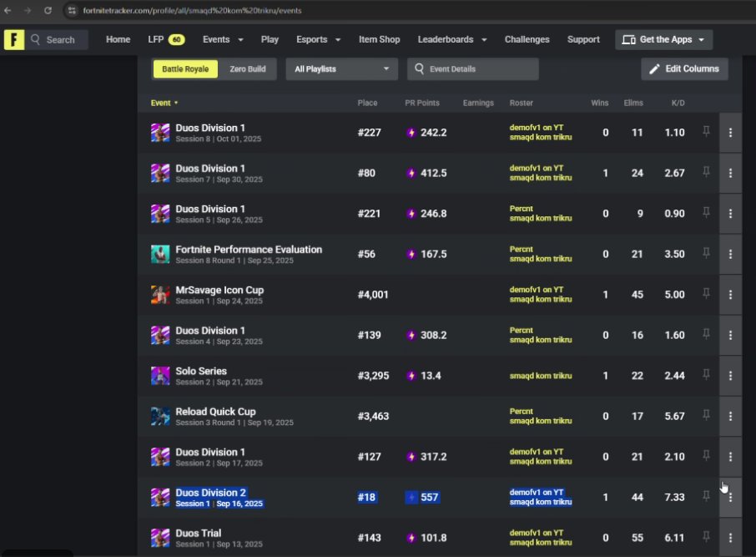Select the Battle Royale mode toggle
The width and height of the screenshot is (756, 557).
185,69
